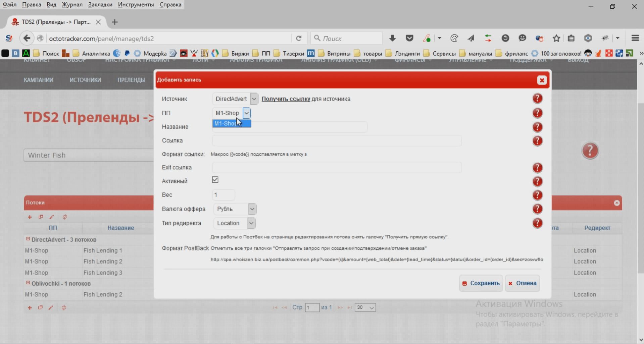Close the Добавить запись dialog with X
This screenshot has width=644, height=344.
point(541,80)
